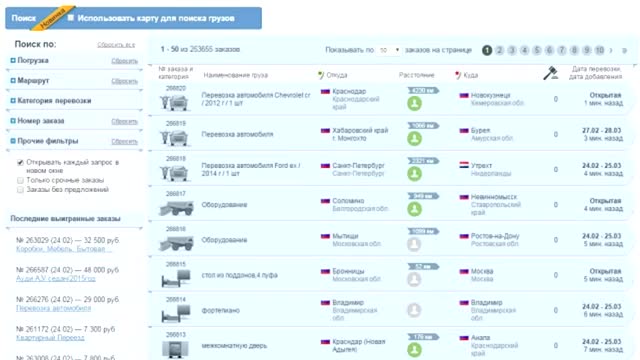Click Netherlands flag next to Утрехт
The image size is (640, 360).
[464, 165]
